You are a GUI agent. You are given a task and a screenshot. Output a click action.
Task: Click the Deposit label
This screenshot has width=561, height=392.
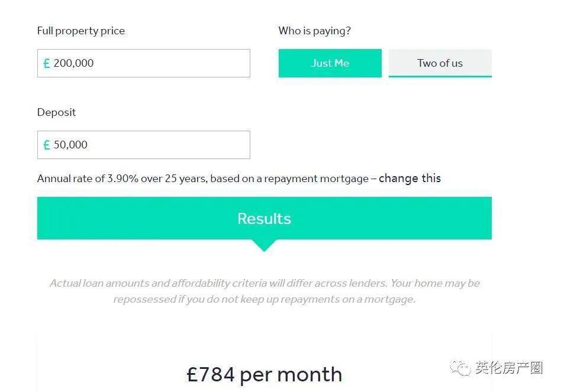pos(57,112)
